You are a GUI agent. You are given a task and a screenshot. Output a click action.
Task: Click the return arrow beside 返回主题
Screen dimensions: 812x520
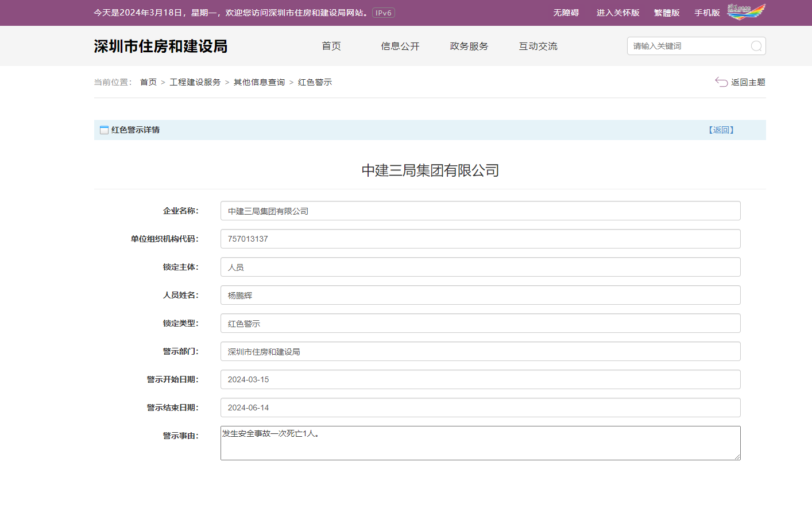(721, 82)
